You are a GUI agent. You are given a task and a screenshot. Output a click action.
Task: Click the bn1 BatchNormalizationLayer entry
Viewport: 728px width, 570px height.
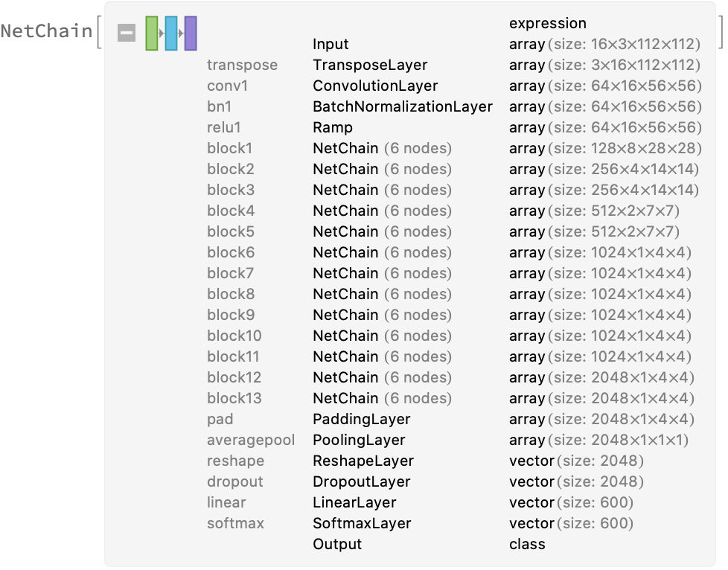[402, 107]
